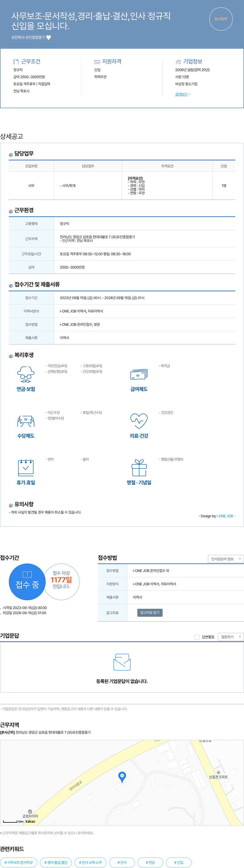
Task: Click the 수당제도 allowance icon
Action: 26,421
